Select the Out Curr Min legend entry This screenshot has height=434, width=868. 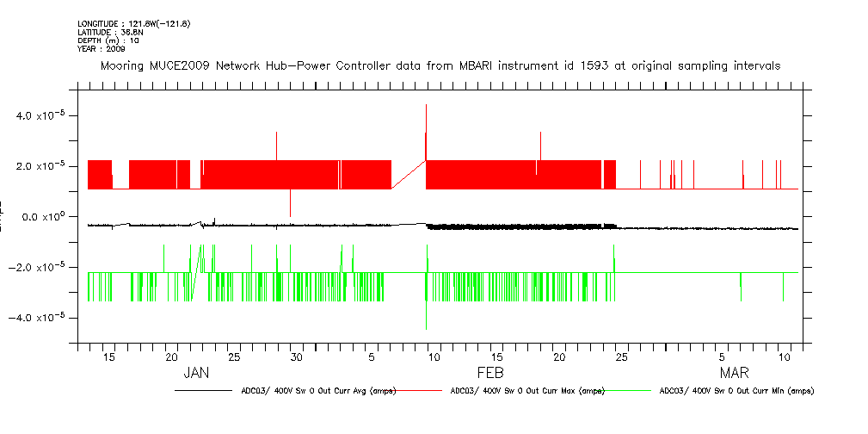tap(736, 391)
